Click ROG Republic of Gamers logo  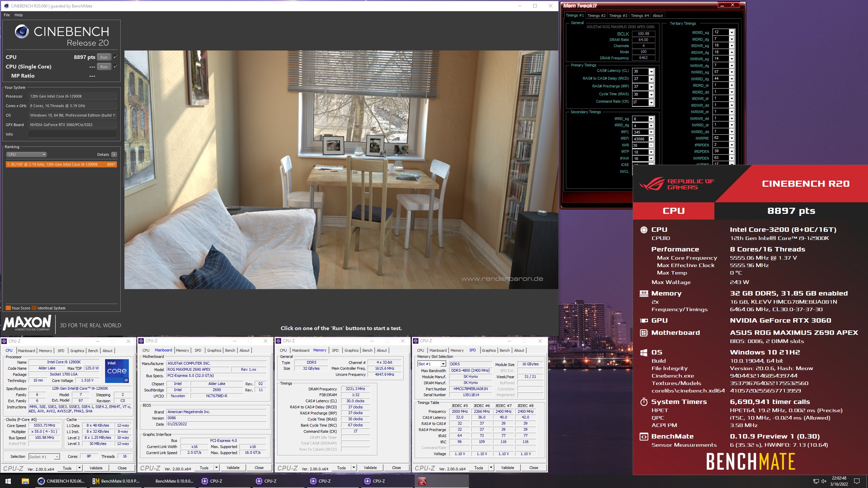pos(677,184)
